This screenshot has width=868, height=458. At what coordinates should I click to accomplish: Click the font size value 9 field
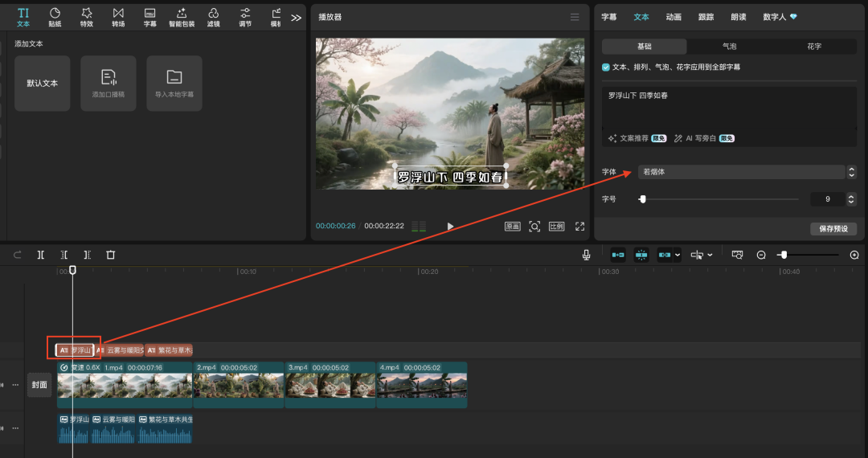coord(828,199)
